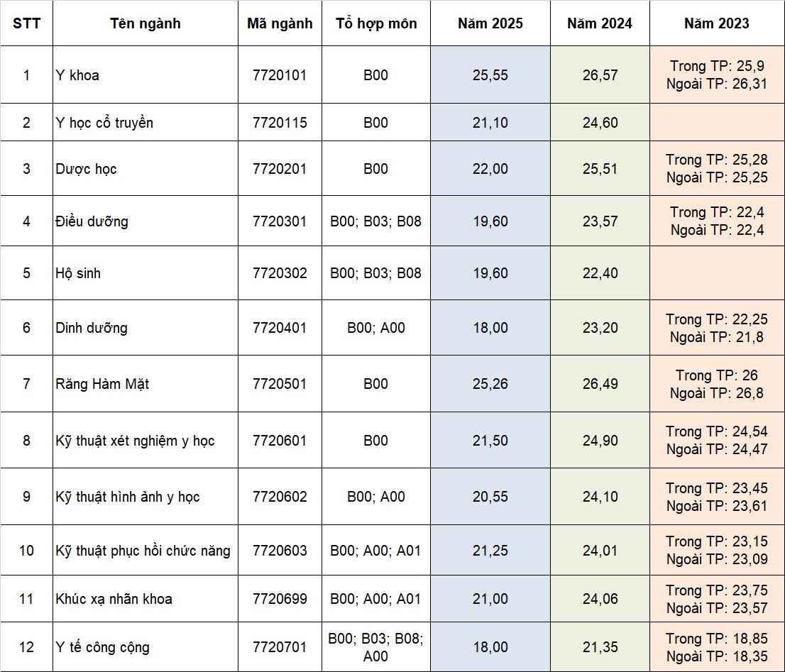
Task: Select the 2024 score 24,10 for Kỹ thuật hình ảnh
Action: pos(600,496)
